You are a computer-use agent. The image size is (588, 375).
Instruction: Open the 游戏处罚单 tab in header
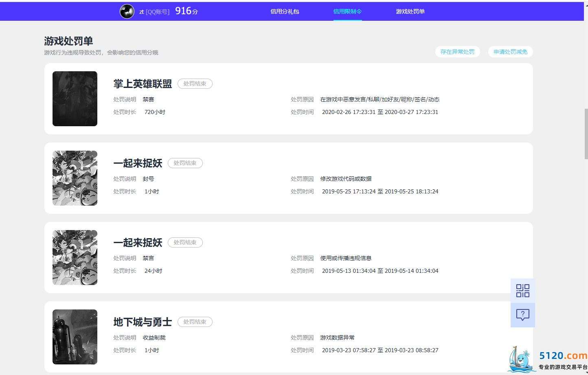point(410,11)
